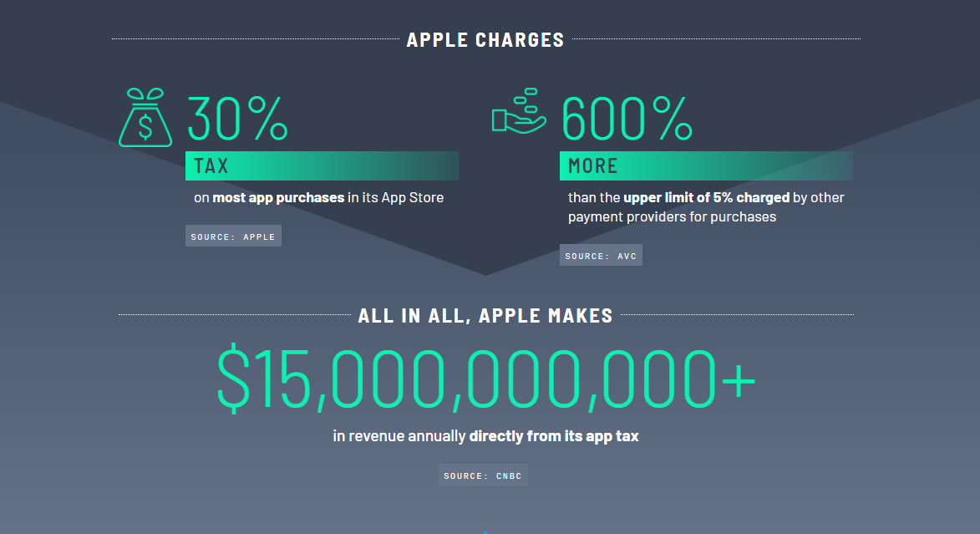Click the green TAX gradient bar
The width and height of the screenshot is (980, 534).
point(322,165)
